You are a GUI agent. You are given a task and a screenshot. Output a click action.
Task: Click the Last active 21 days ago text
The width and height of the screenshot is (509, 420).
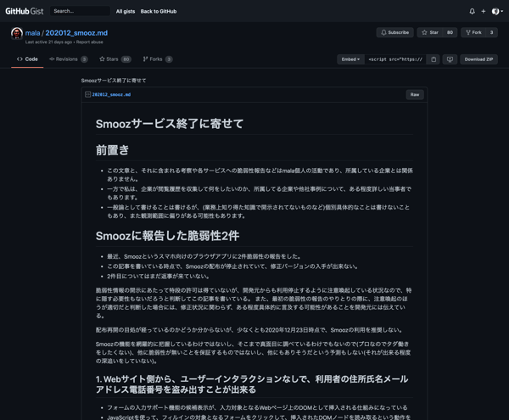(48, 42)
